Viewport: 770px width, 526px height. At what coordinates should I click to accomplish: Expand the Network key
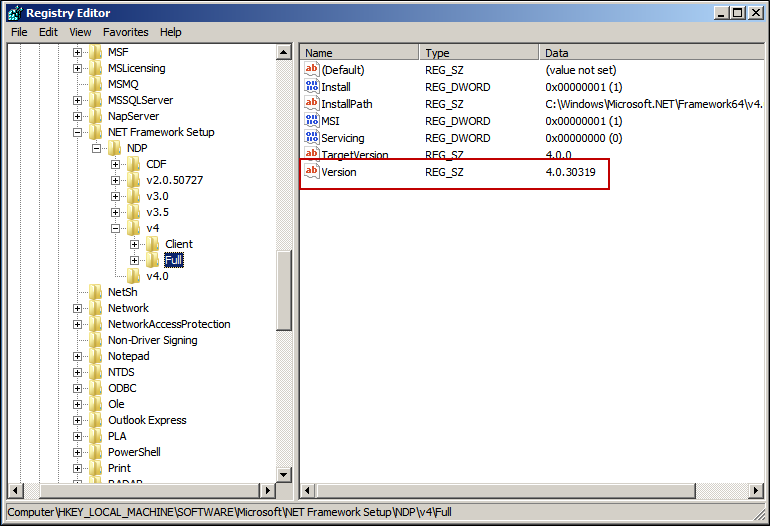click(77, 308)
